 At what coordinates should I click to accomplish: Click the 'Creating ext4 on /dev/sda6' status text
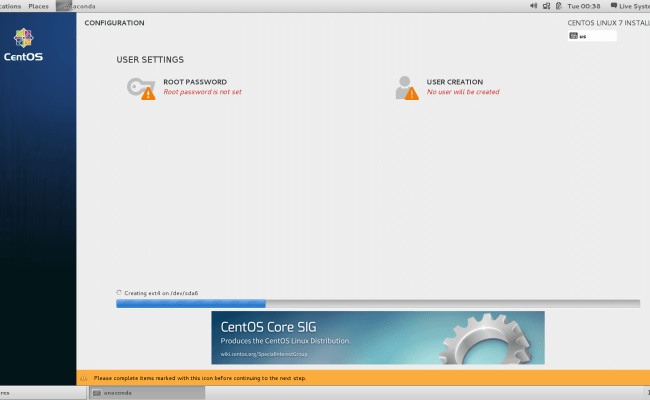click(x=161, y=293)
